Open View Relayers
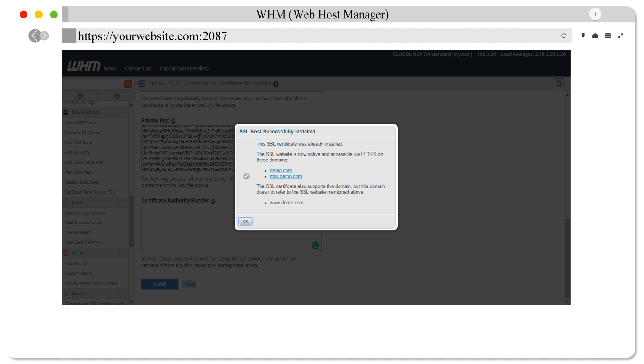The image size is (644, 364). [78, 232]
